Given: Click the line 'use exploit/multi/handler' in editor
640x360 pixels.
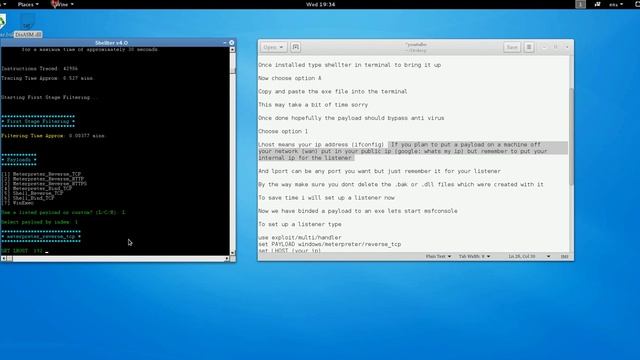Looking at the screenshot, I should [x=300, y=237].
